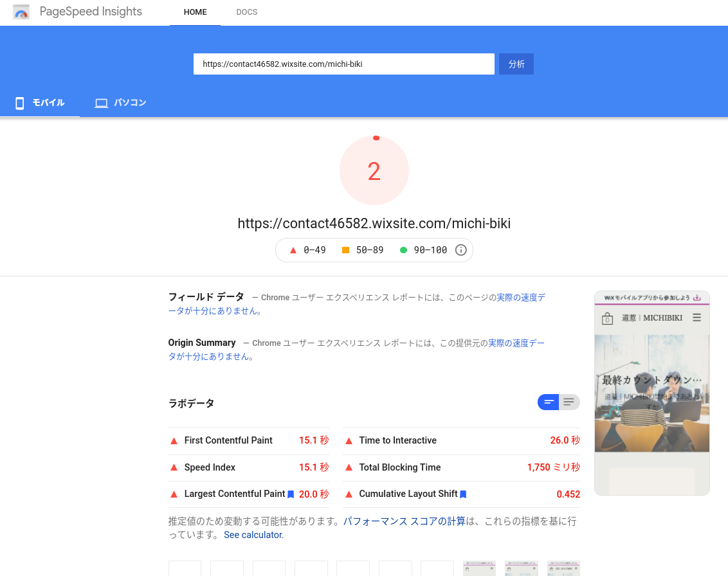
Task: Click the Total Blocking Time label
Action: click(400, 467)
